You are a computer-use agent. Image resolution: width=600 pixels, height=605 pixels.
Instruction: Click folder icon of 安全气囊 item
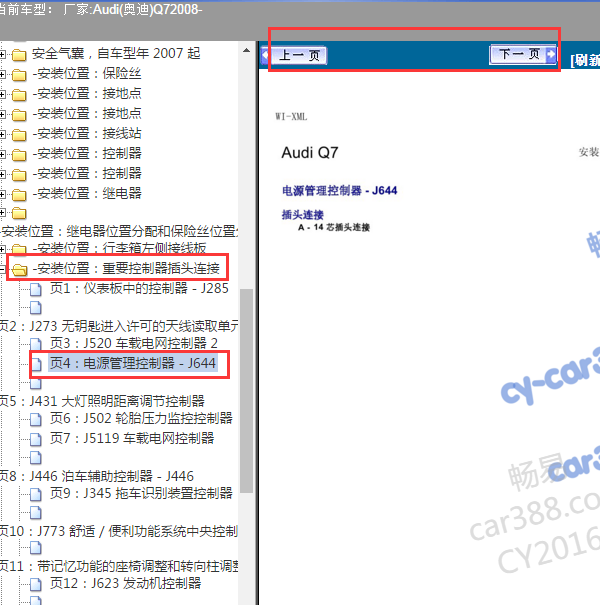click(19, 55)
